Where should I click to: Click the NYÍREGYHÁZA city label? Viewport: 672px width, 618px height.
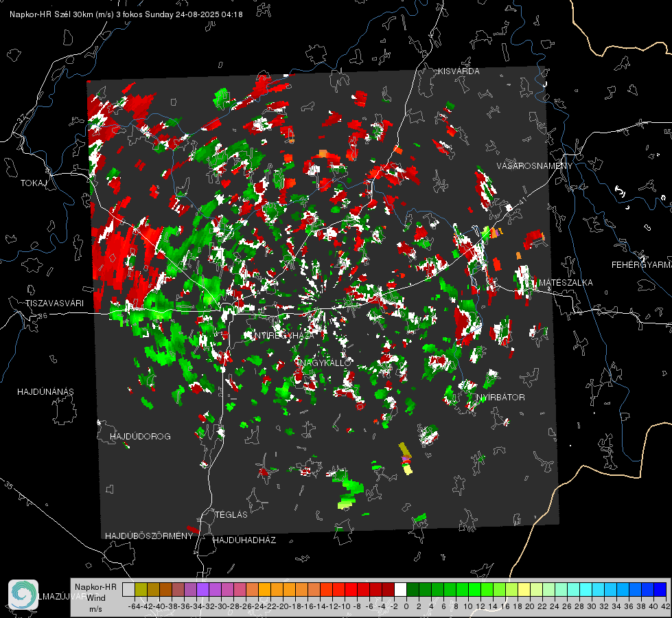coord(284,335)
